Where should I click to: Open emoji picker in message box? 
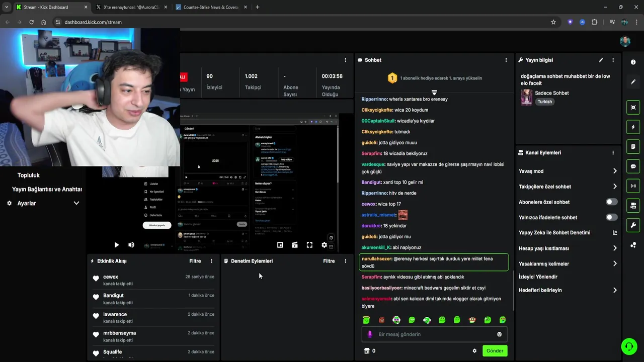499,334
